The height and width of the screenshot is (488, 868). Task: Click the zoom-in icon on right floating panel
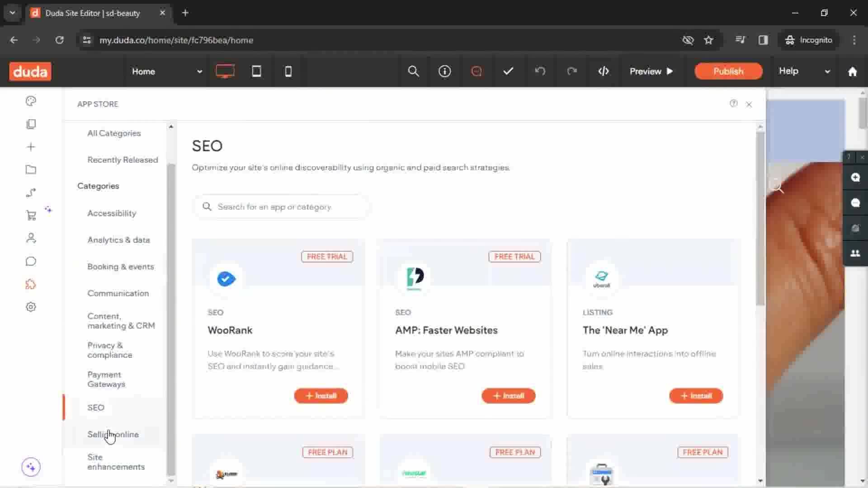pos(855,178)
